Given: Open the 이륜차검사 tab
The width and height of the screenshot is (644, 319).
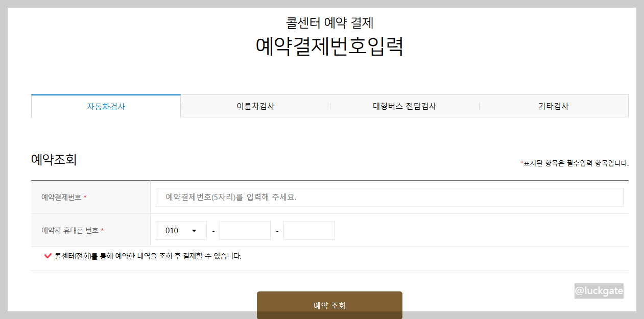Looking at the screenshot, I should (255, 106).
